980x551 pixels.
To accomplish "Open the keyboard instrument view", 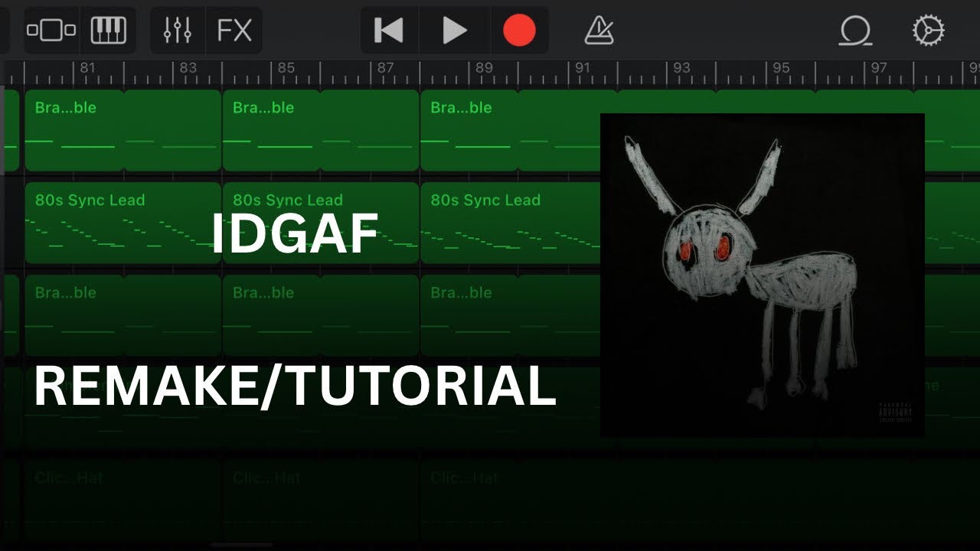I will pyautogui.click(x=108, y=31).
